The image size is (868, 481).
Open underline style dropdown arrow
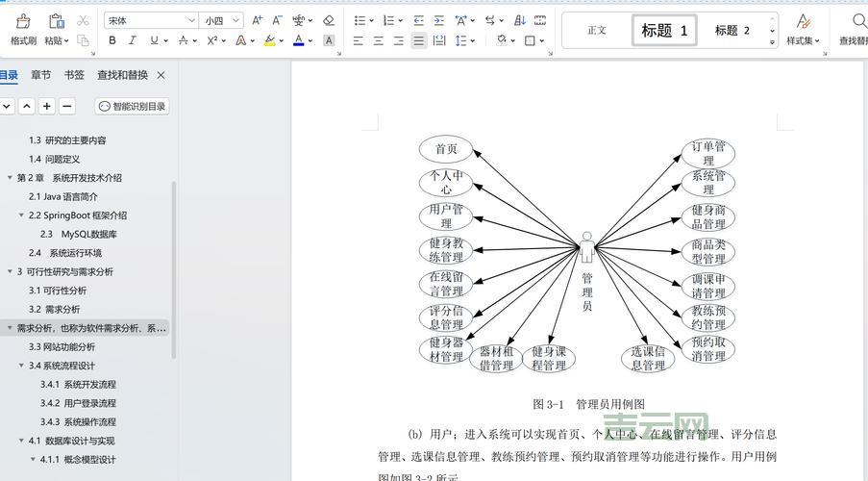pyautogui.click(x=165, y=41)
